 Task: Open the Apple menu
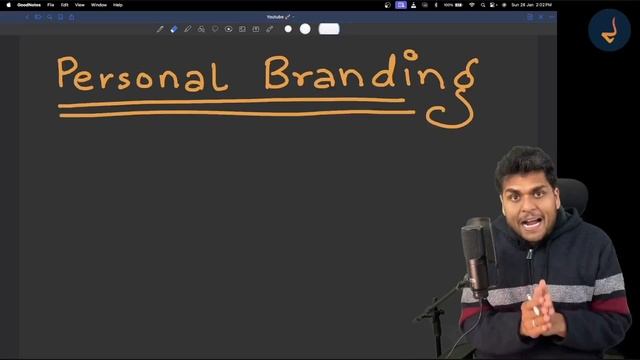[x=9, y=5]
